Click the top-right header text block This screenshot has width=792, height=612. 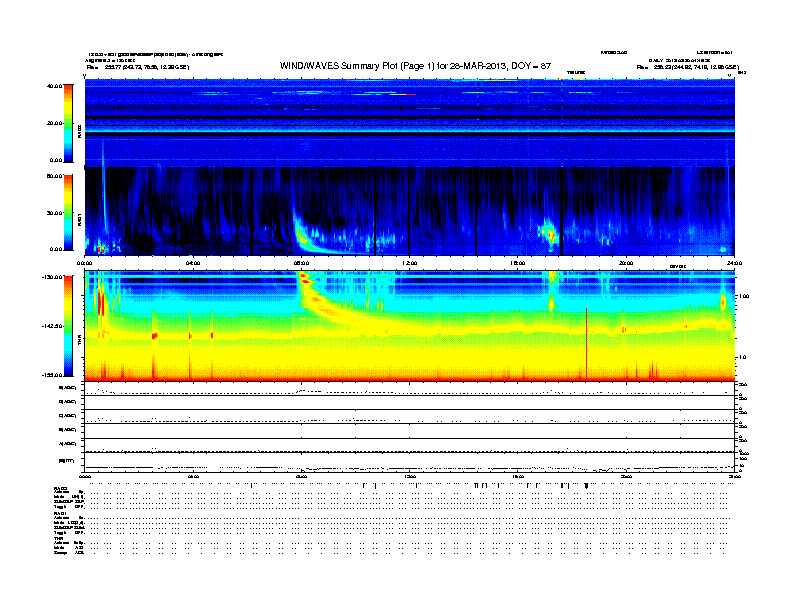(685, 60)
